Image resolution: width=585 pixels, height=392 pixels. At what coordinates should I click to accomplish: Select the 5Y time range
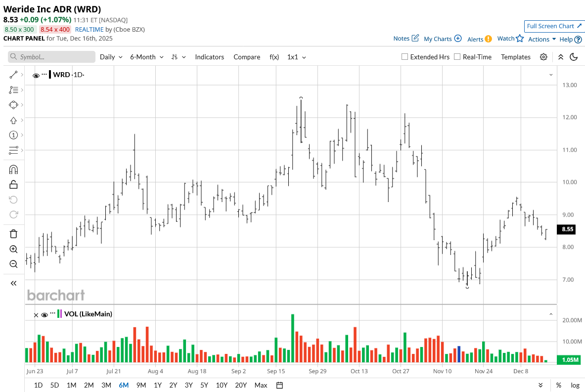pos(204,385)
